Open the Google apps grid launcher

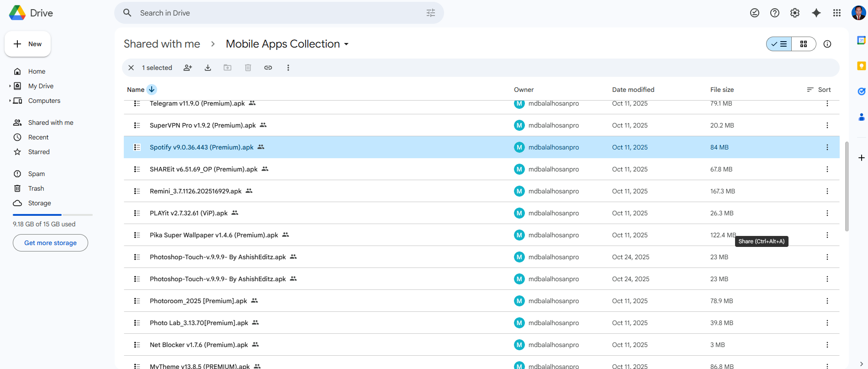click(x=837, y=13)
